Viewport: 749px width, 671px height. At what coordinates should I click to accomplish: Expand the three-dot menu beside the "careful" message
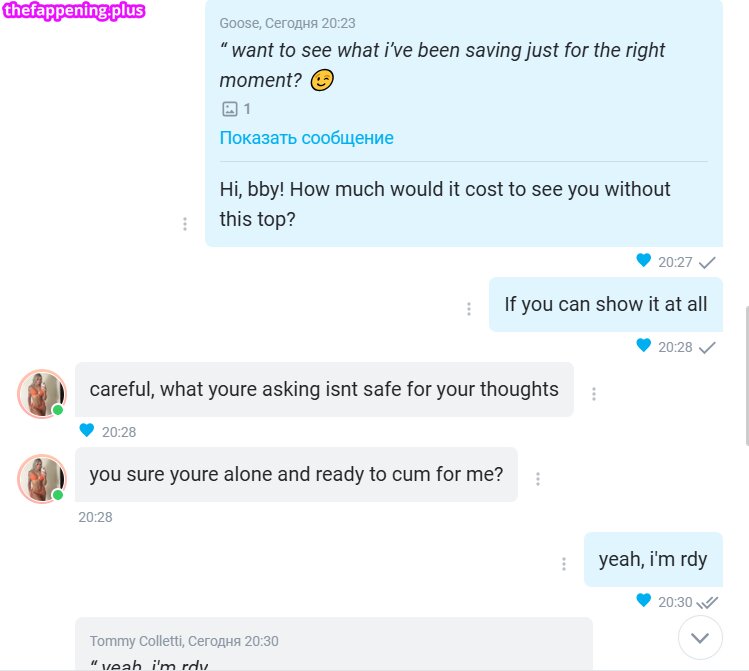coord(594,394)
